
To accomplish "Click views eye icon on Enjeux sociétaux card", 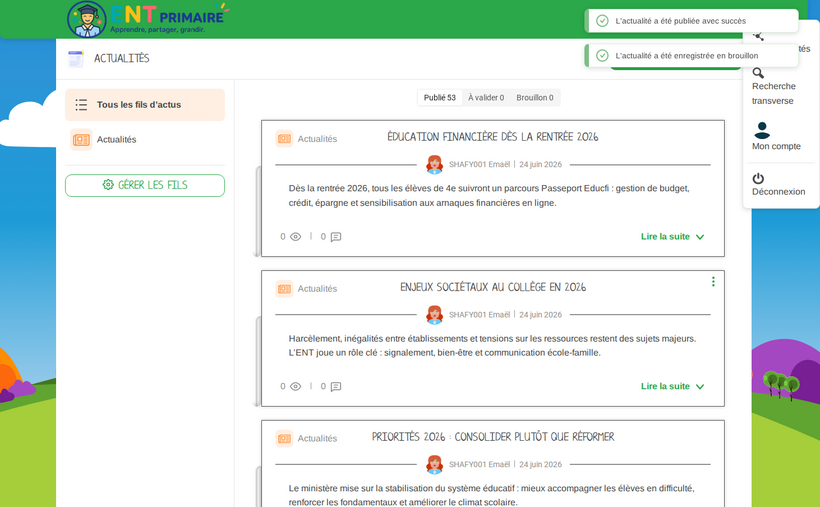I will (x=295, y=387).
